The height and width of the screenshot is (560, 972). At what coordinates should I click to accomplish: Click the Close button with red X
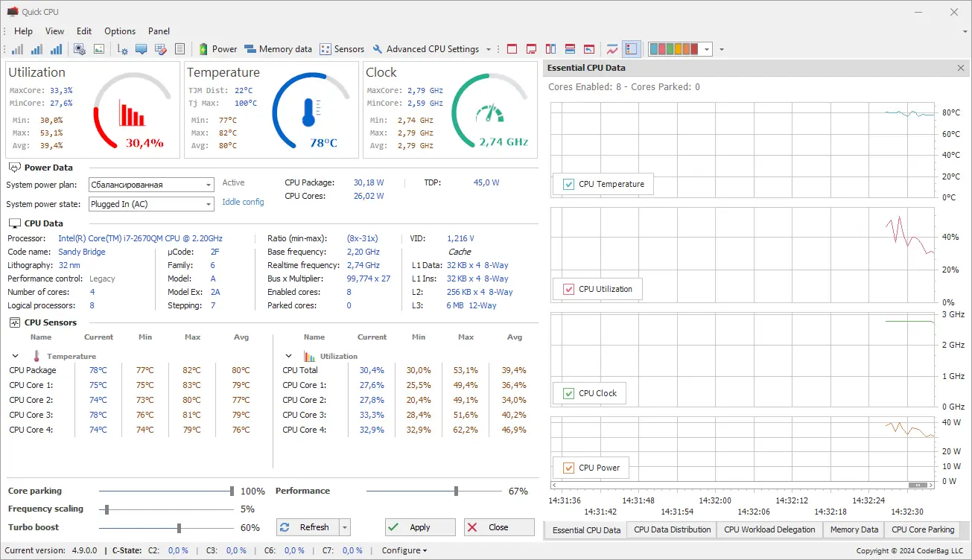(x=499, y=527)
